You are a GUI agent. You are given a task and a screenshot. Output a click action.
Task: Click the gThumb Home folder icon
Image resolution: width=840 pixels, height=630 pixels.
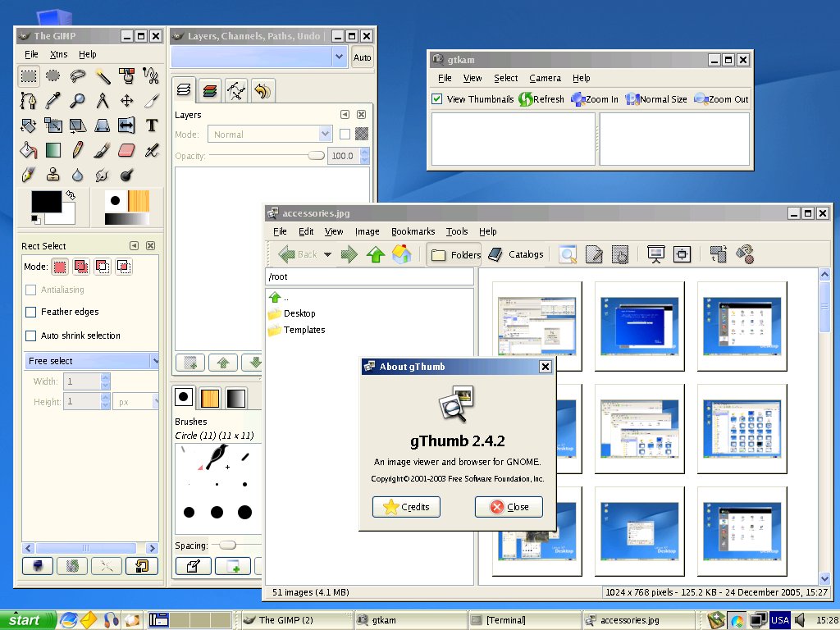(x=401, y=254)
